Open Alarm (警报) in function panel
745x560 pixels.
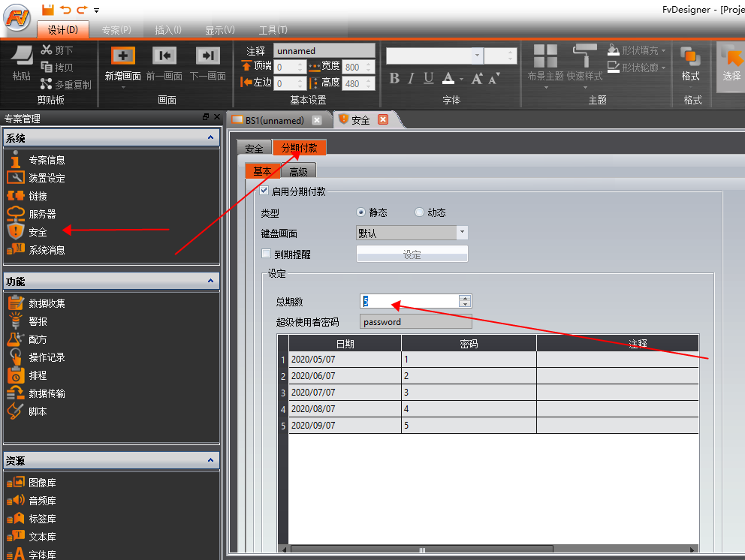(x=38, y=321)
